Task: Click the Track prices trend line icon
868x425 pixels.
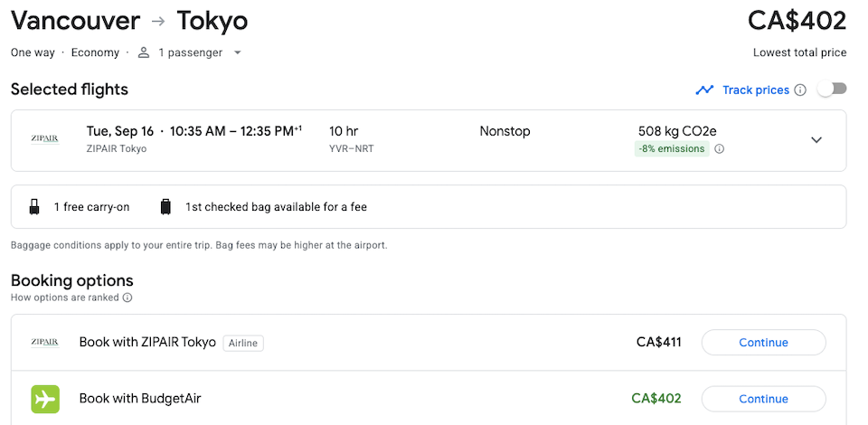Action: point(704,90)
